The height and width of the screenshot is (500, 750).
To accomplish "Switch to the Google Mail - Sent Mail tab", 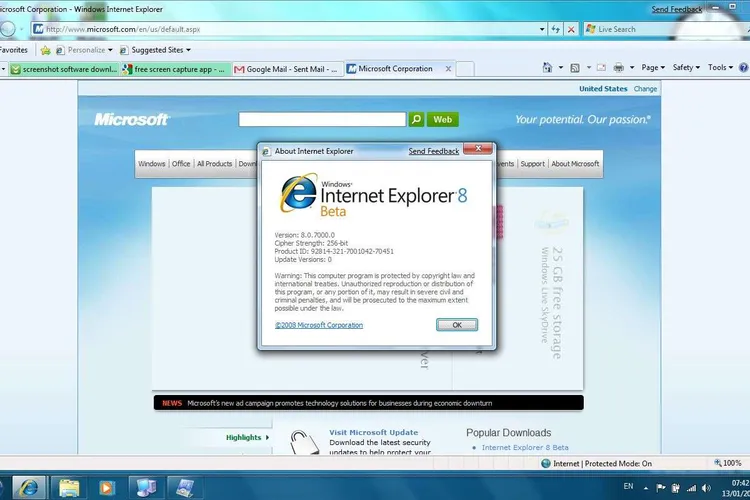I will click(x=287, y=69).
